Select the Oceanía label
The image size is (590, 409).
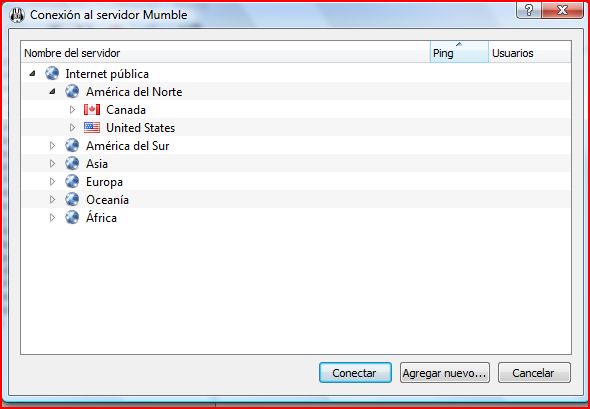point(107,199)
